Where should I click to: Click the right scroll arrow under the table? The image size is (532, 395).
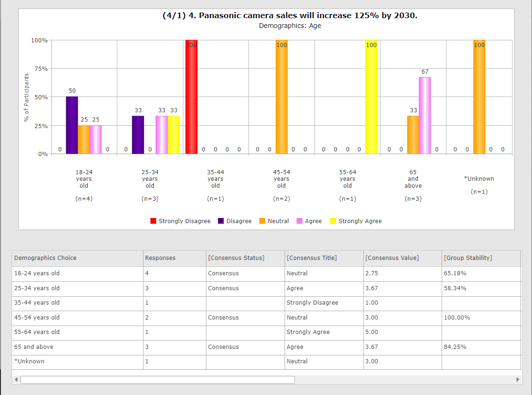pos(517,380)
